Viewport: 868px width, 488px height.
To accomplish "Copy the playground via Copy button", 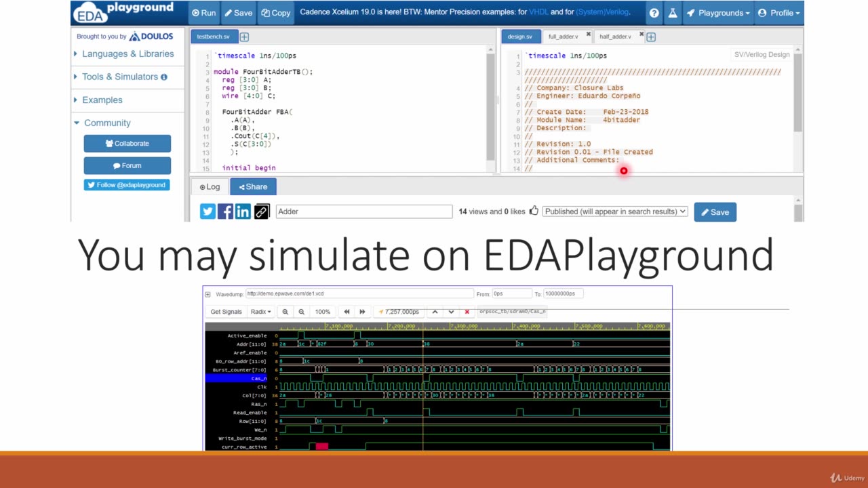I will pos(276,13).
